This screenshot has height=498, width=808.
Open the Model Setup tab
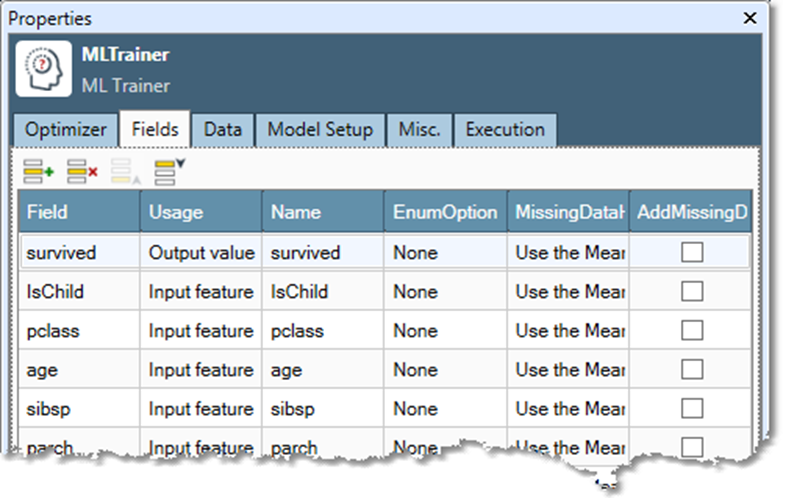click(x=320, y=130)
